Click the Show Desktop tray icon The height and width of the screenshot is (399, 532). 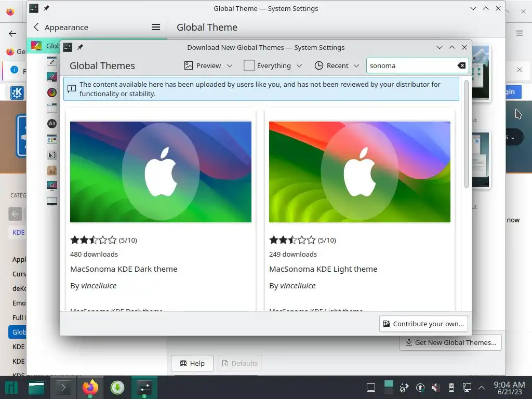[371, 388]
